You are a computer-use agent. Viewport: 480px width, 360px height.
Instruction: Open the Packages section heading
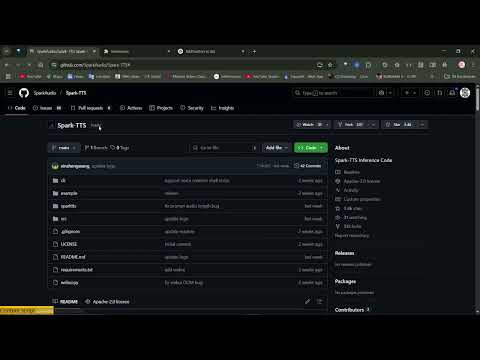(345, 281)
